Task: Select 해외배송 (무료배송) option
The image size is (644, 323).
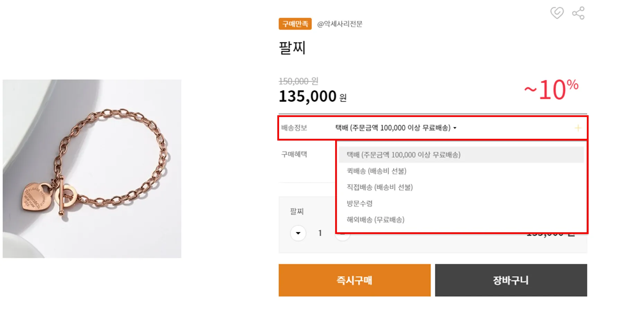Action: 376,220
